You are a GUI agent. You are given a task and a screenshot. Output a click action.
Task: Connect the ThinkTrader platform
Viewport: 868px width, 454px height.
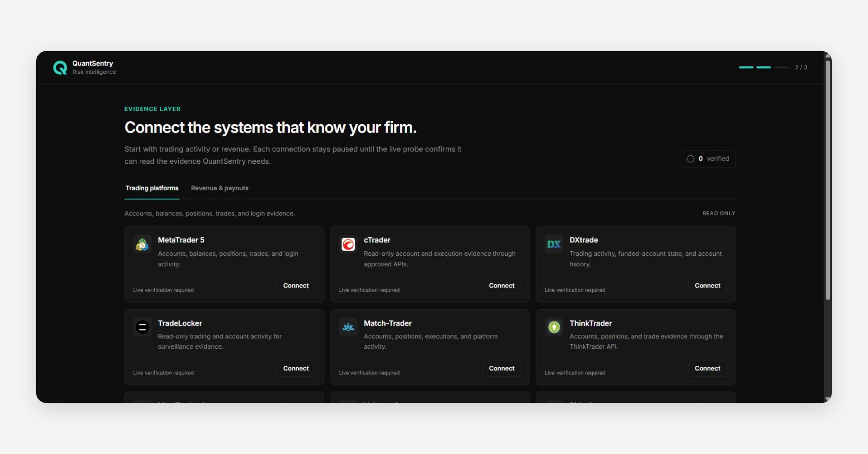pyautogui.click(x=707, y=369)
